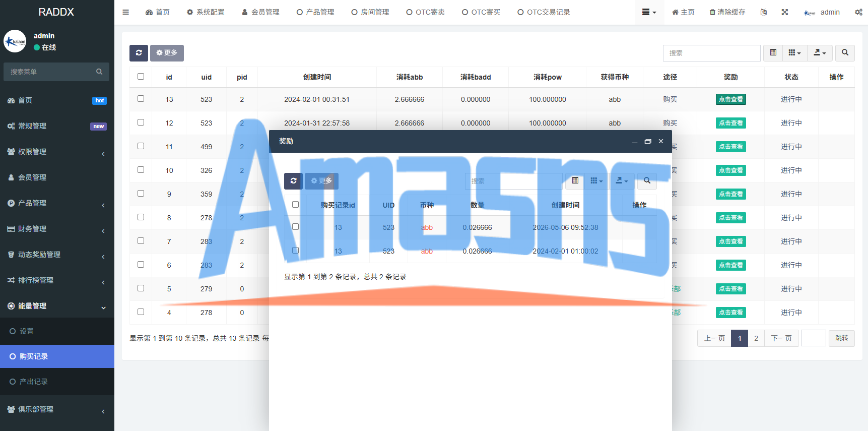The width and height of the screenshot is (868, 431).
Task: Open the 系统配置 top navigation tab
Action: (206, 12)
